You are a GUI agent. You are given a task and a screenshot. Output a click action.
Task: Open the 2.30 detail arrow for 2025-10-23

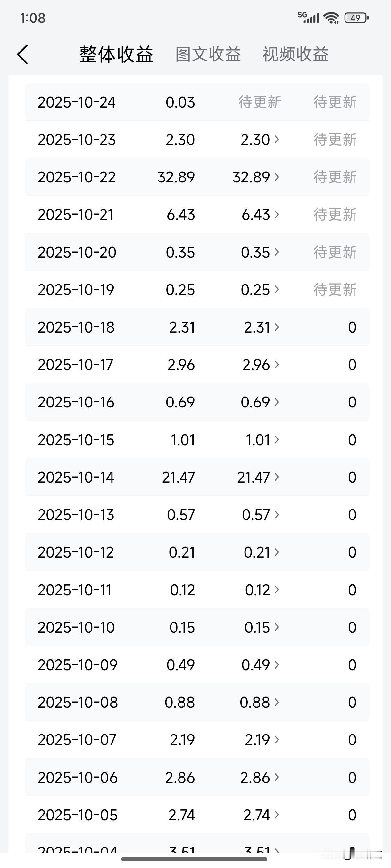pyautogui.click(x=277, y=139)
